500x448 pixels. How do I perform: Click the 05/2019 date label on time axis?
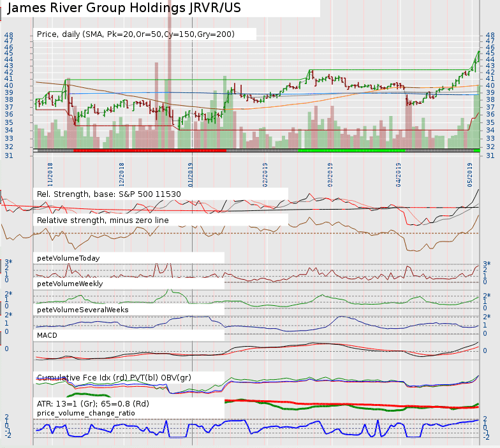470,175
